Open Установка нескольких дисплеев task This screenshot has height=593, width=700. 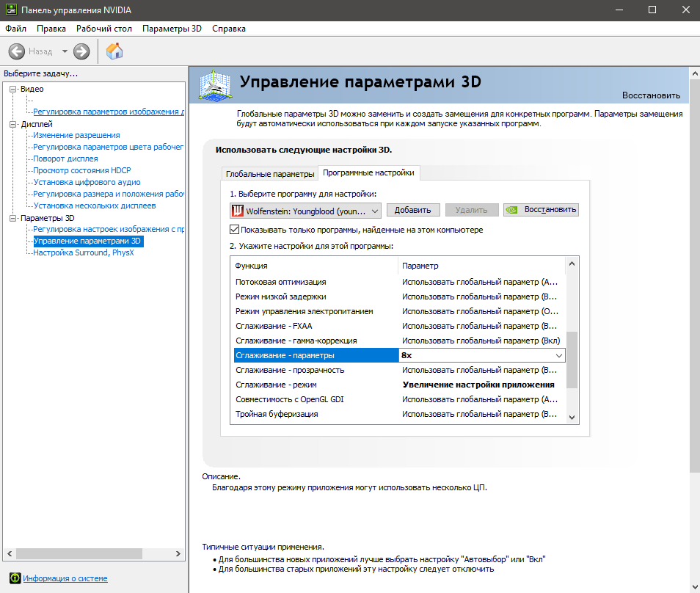click(x=95, y=205)
